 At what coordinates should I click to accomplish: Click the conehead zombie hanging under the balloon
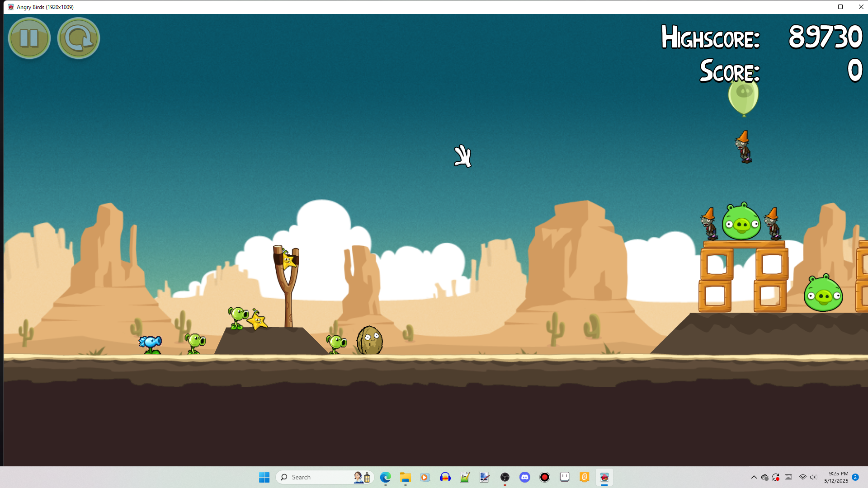point(743,147)
